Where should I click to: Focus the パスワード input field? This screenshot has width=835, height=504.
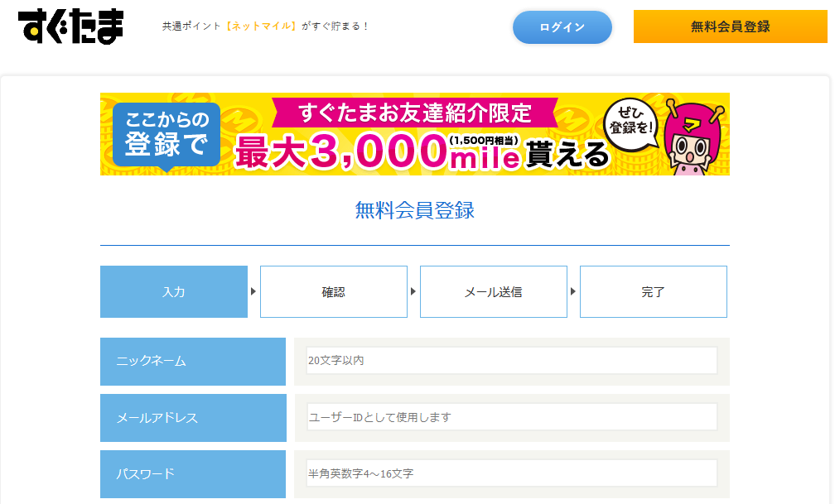click(512, 473)
